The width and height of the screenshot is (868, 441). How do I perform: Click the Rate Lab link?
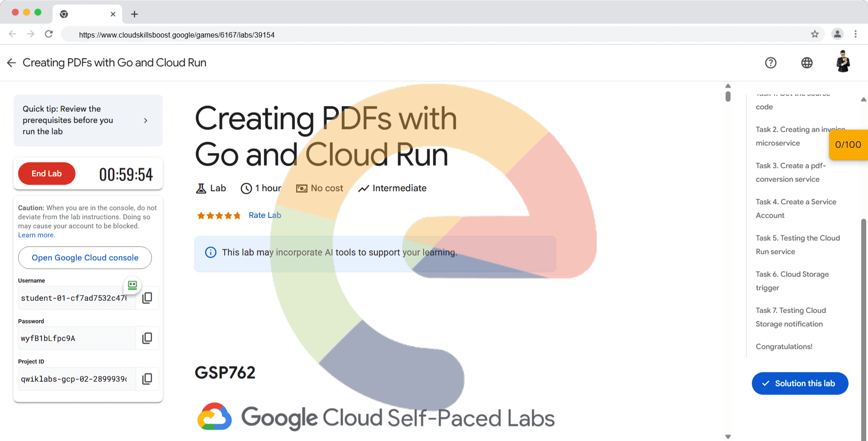(265, 215)
